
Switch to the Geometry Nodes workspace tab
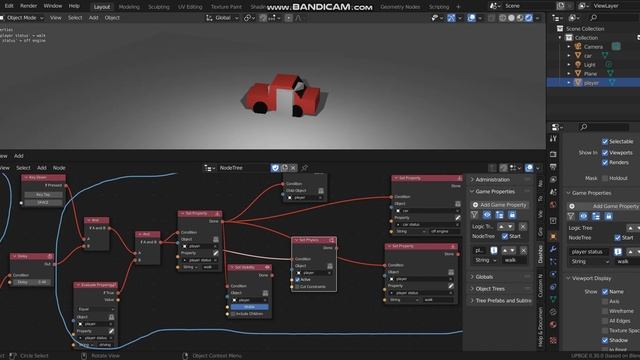tap(400, 7)
